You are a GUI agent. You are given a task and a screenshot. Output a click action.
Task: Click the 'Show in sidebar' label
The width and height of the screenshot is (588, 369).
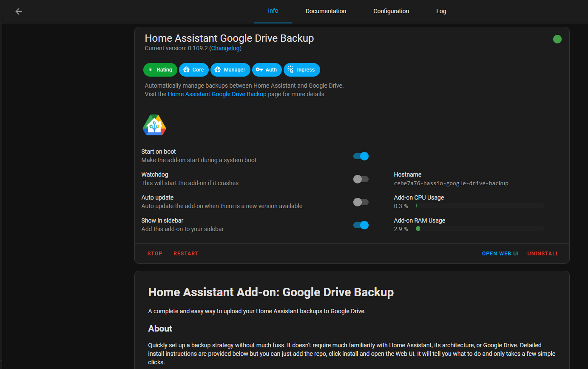162,220
